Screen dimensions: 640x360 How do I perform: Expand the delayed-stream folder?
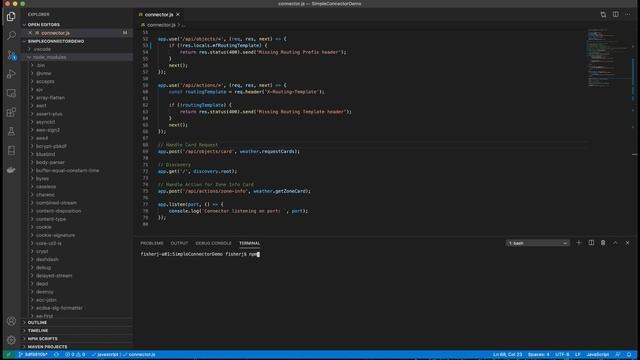[x=54, y=276]
